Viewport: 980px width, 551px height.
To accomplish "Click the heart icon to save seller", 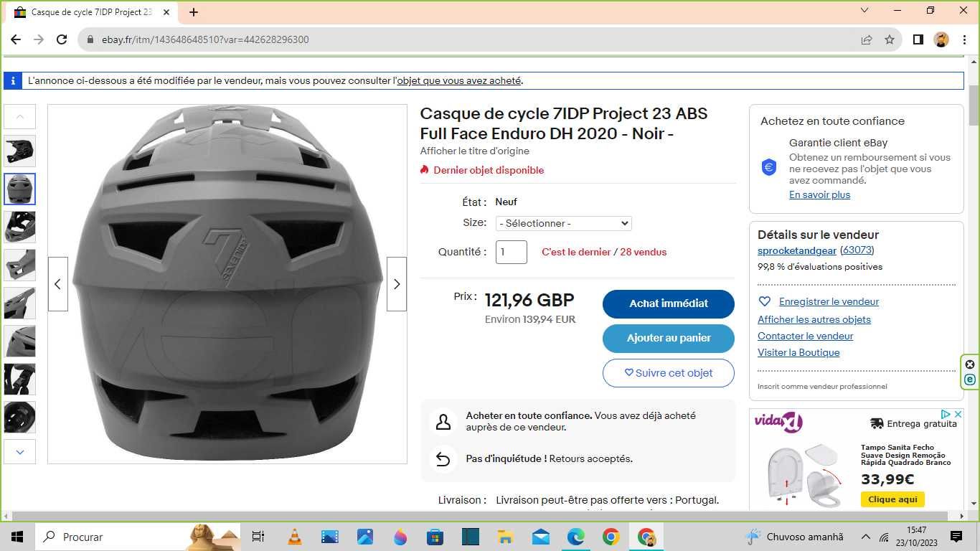I will pyautogui.click(x=765, y=301).
